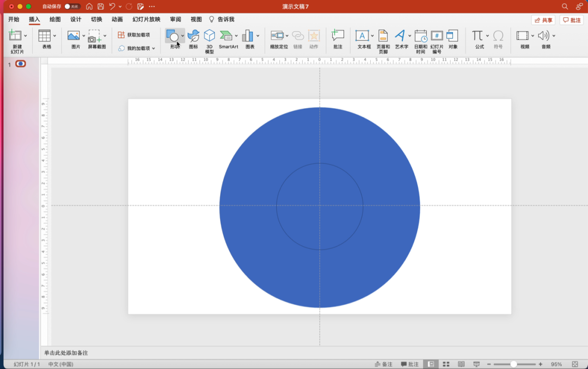
Task: Expand the Audio dropdown arrow
Action: (554, 35)
